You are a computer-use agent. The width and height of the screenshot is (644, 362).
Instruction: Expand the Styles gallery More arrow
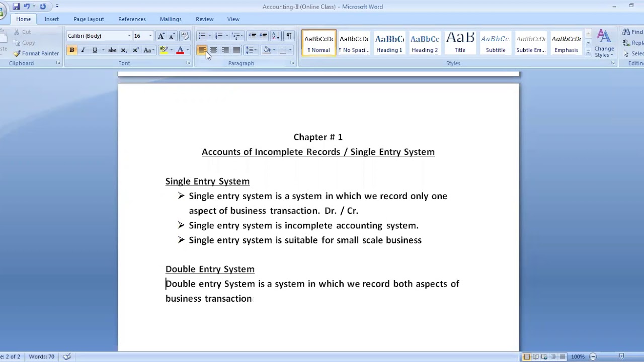coord(588,52)
